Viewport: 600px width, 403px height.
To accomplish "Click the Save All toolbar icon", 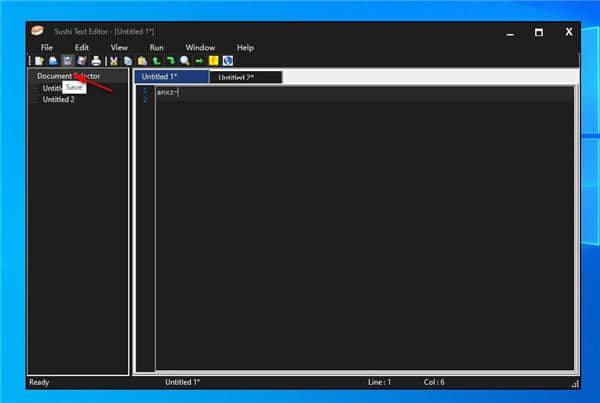I will 82,61.
